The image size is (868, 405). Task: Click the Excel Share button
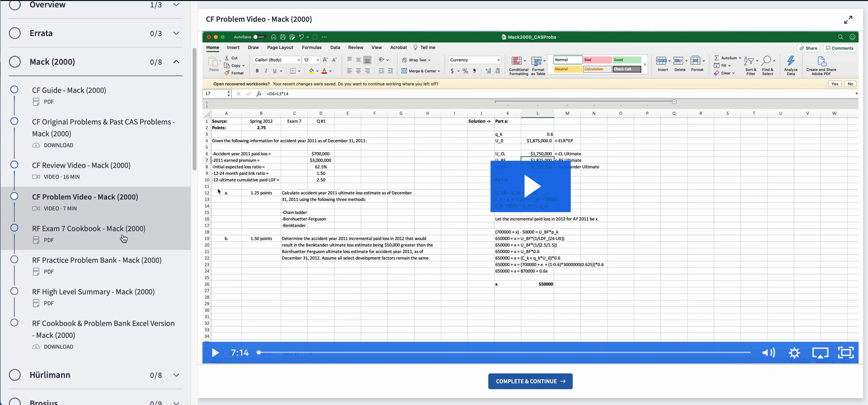point(808,48)
